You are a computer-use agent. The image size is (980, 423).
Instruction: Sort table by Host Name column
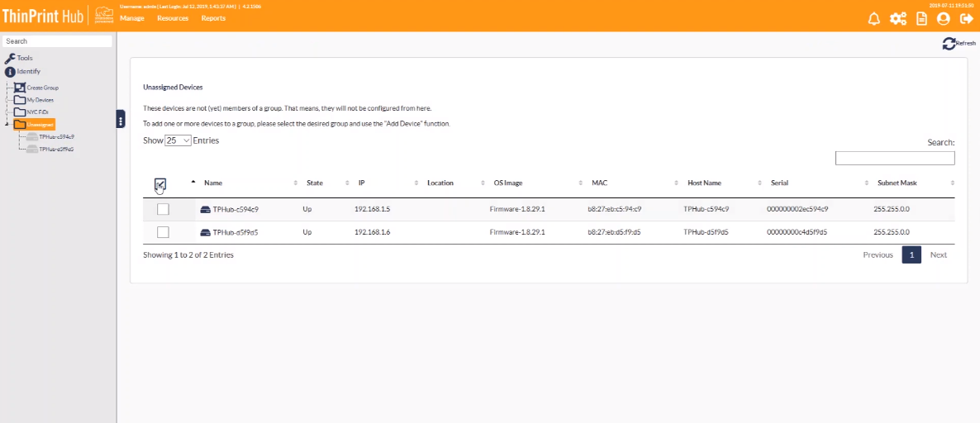click(704, 183)
